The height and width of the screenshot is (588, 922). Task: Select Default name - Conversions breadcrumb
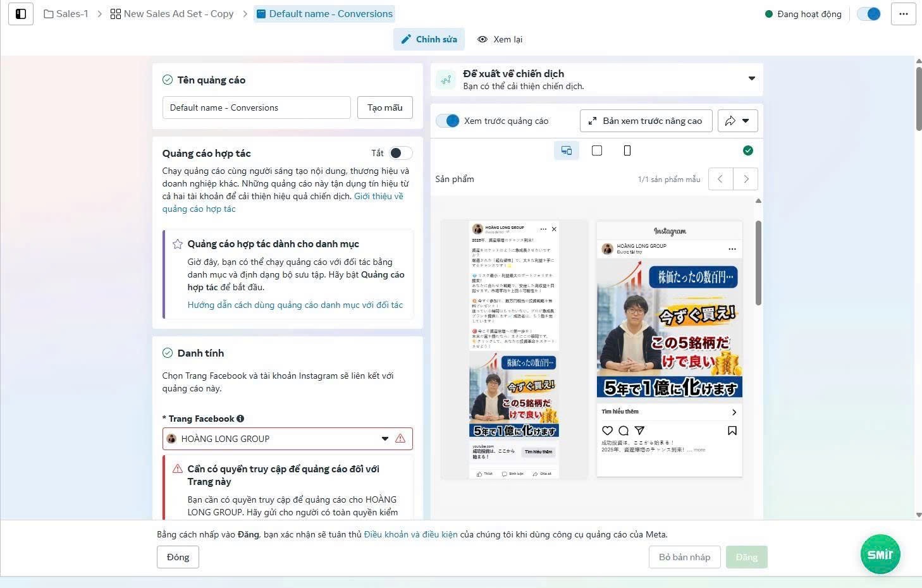[324, 13]
